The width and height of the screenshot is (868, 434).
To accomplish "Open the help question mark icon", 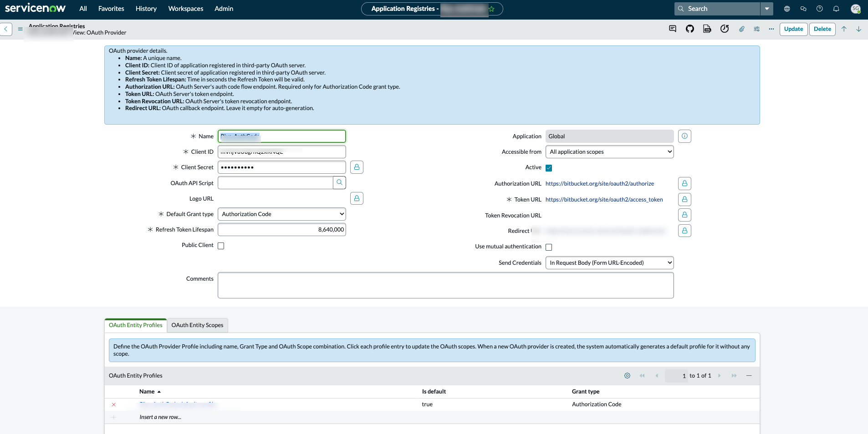I will pyautogui.click(x=820, y=9).
